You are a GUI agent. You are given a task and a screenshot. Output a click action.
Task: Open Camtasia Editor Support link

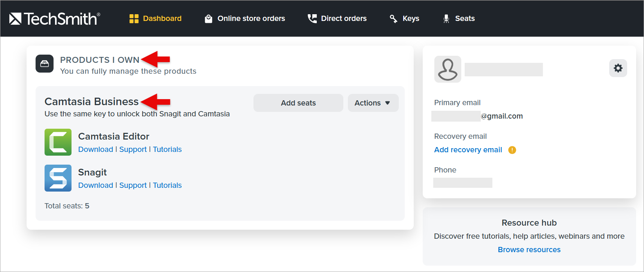tap(133, 149)
